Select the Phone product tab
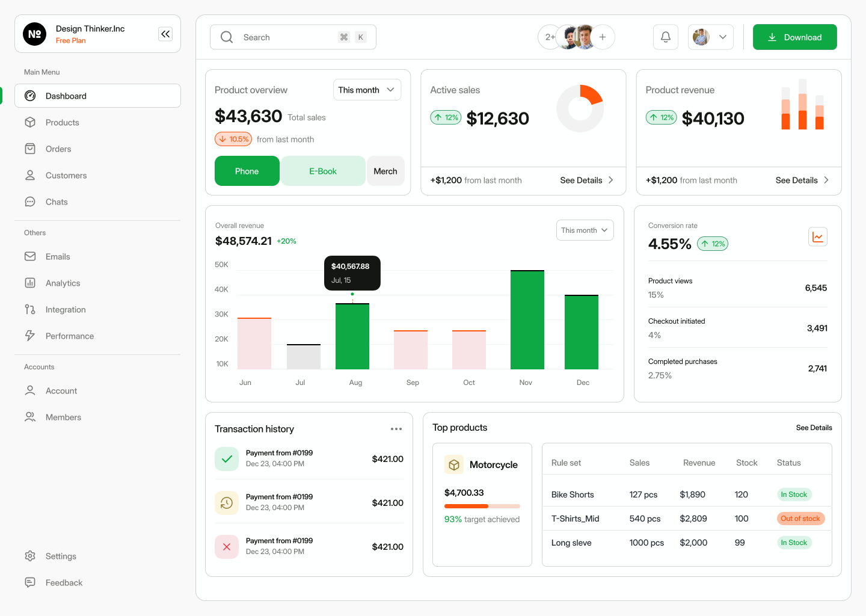The width and height of the screenshot is (866, 616). pyautogui.click(x=247, y=171)
